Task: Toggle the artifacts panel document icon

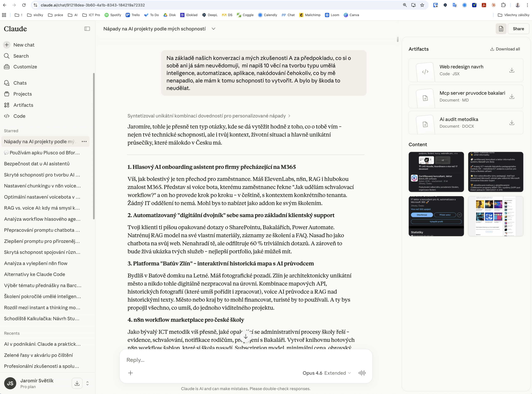Action: click(x=501, y=29)
